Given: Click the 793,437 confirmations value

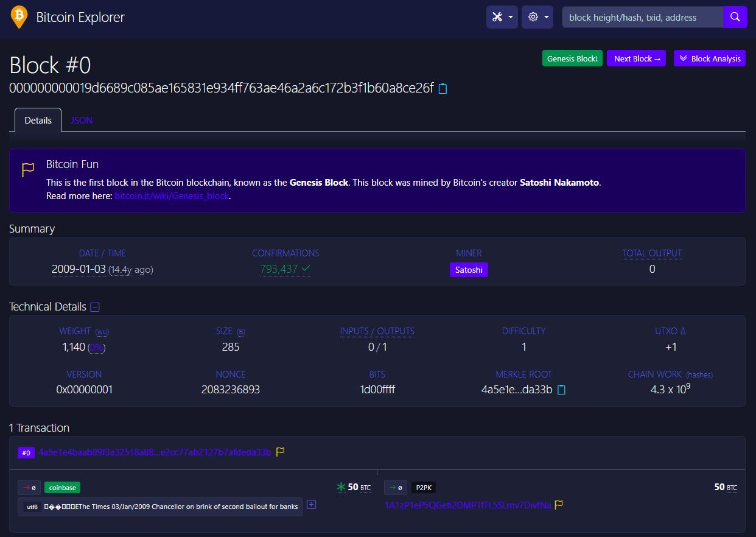Looking at the screenshot, I should (285, 269).
